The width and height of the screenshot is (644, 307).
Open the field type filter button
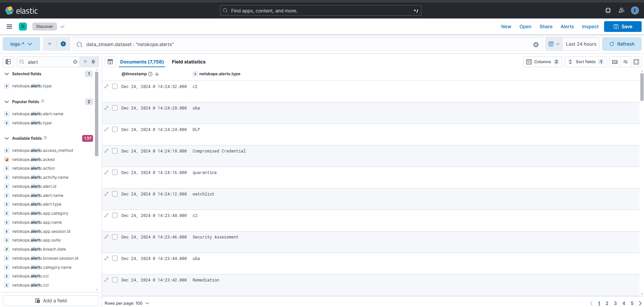[x=89, y=62]
